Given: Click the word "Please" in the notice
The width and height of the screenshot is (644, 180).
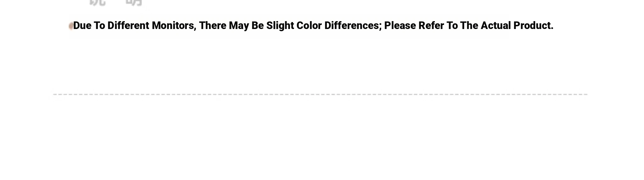Looking at the screenshot, I should click(x=400, y=26).
